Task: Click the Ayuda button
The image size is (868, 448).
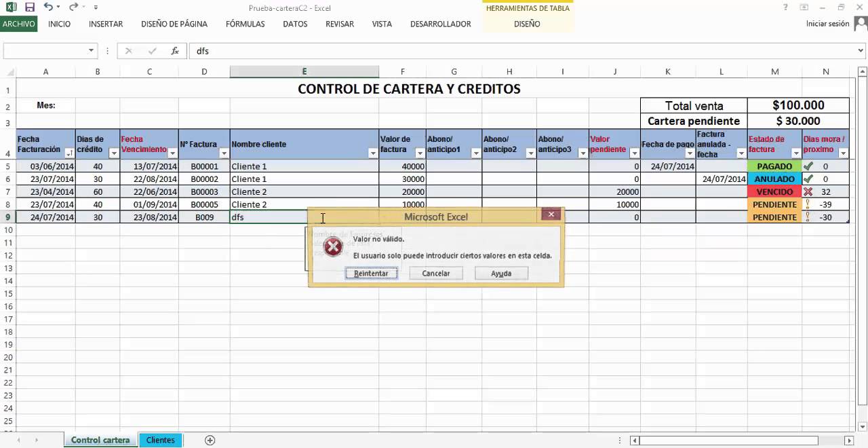Action: point(501,273)
